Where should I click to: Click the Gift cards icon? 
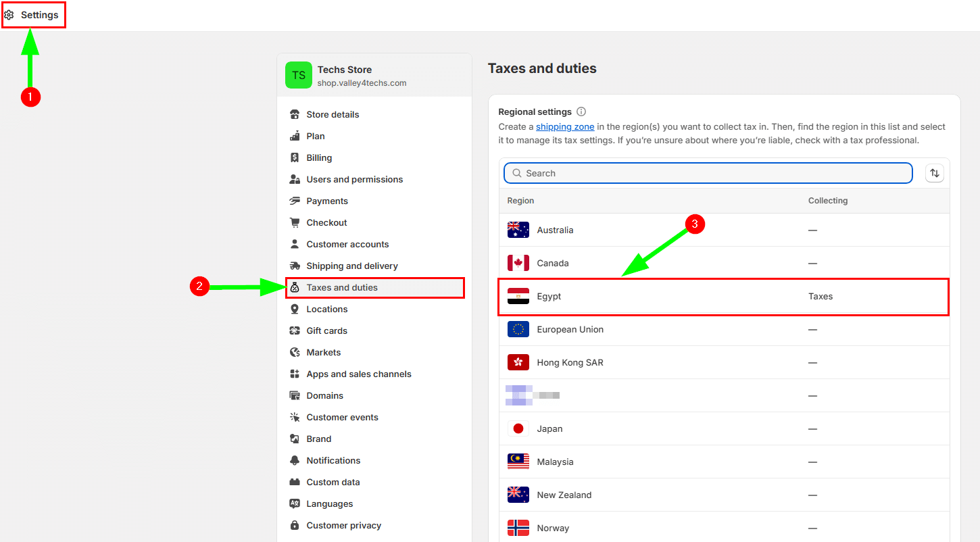(295, 330)
